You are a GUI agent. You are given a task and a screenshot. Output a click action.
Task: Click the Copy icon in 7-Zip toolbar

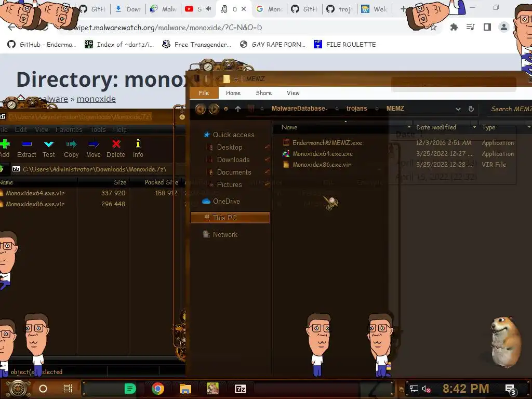[x=71, y=149]
